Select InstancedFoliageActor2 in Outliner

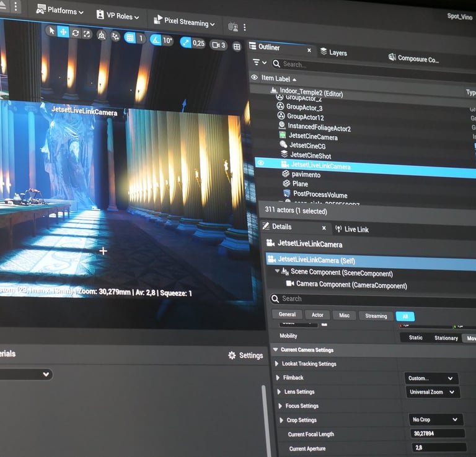coord(319,128)
